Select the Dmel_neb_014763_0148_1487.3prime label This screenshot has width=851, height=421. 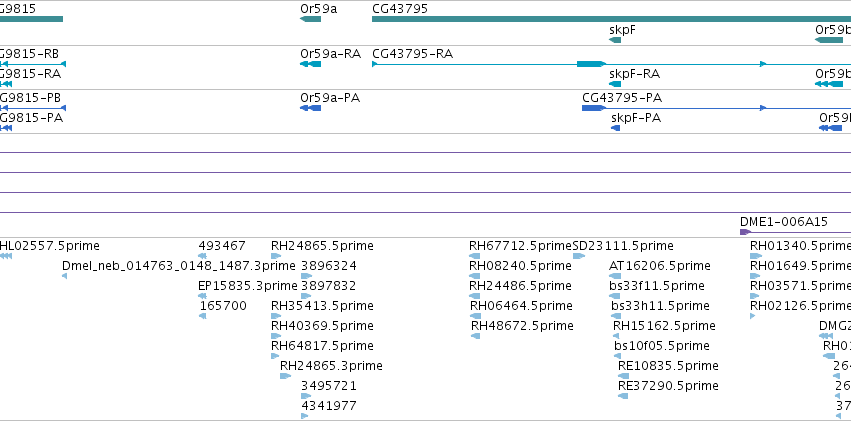[x=179, y=266]
